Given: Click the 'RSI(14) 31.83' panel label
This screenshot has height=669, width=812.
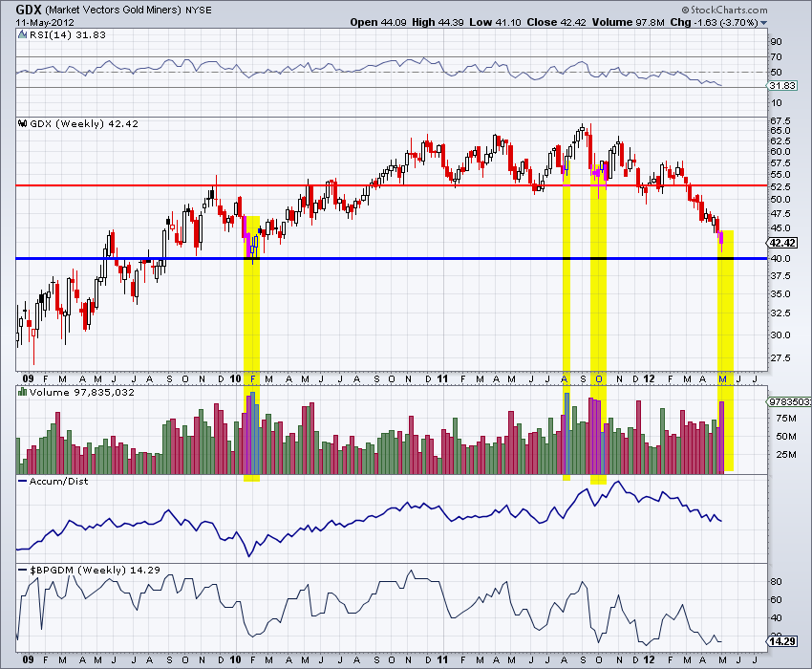Looking at the screenshot, I should (67, 34).
